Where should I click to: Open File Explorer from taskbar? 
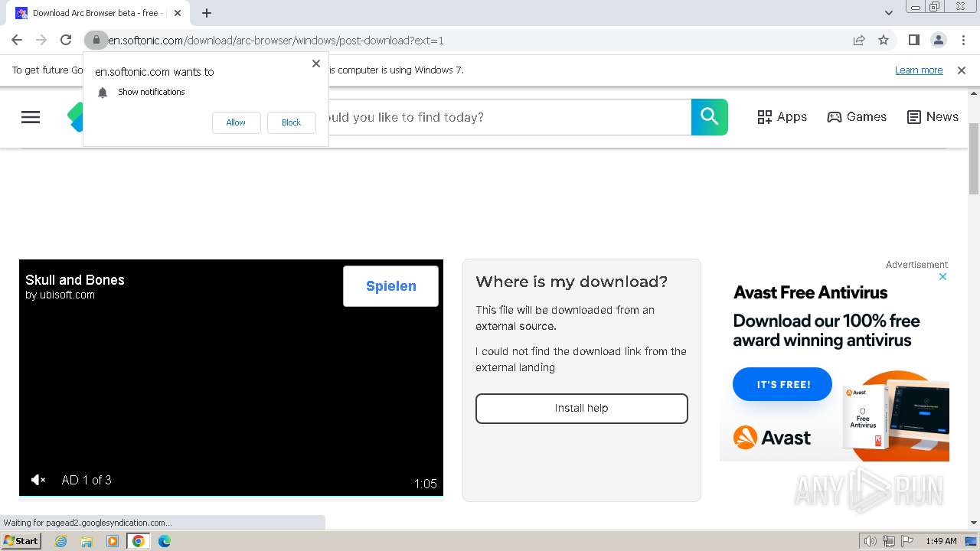coord(87,541)
